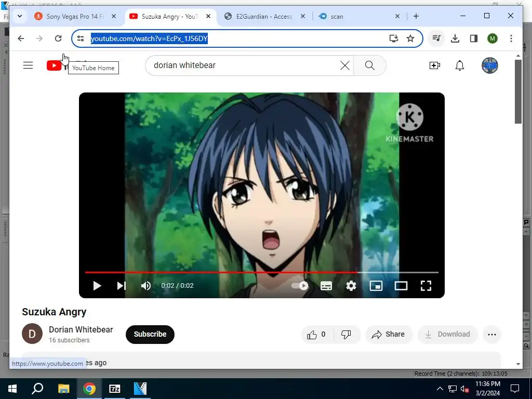The width and height of the screenshot is (532, 399).
Task: Open the Chrome three-dot menu
Action: click(x=511, y=38)
